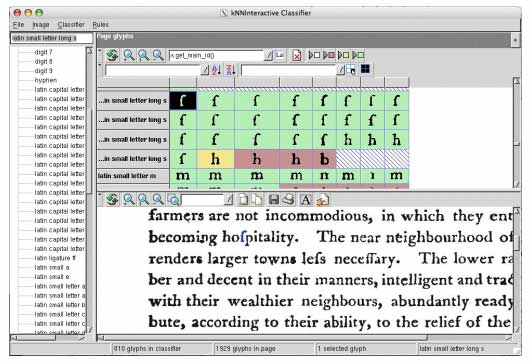Zoom in on glyphs with the first magnifier
530x364 pixels.
(x=129, y=55)
